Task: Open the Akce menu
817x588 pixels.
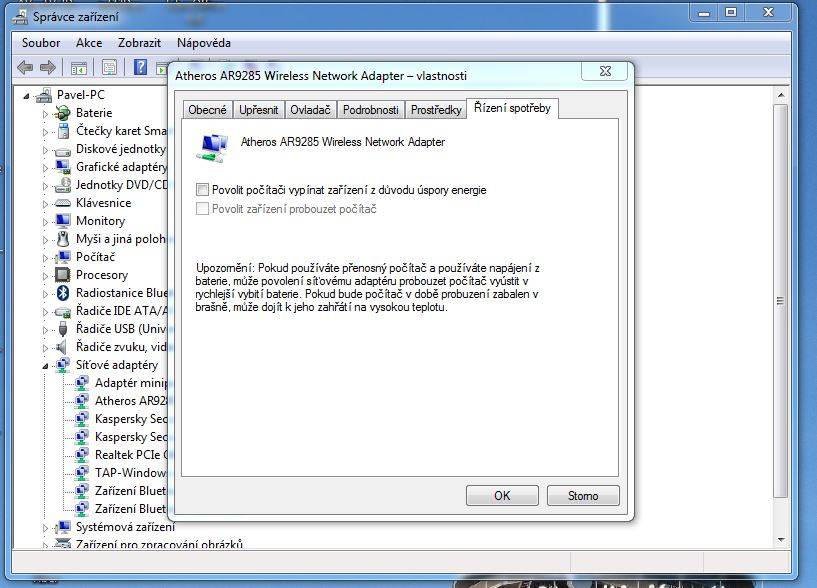Action: pos(89,43)
